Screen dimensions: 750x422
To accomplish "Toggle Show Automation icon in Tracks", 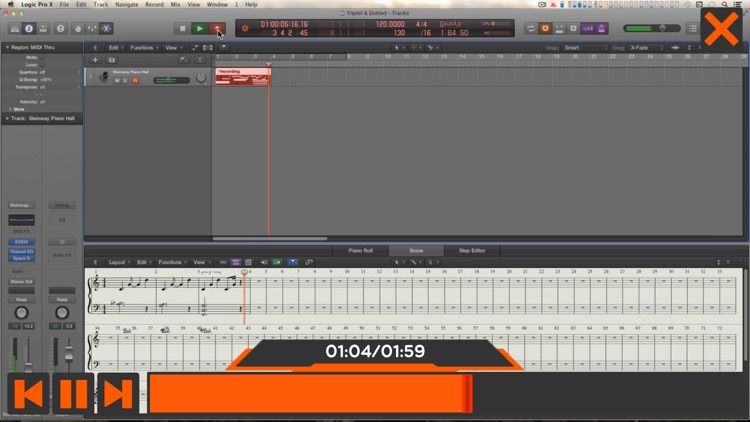I will tap(195, 48).
